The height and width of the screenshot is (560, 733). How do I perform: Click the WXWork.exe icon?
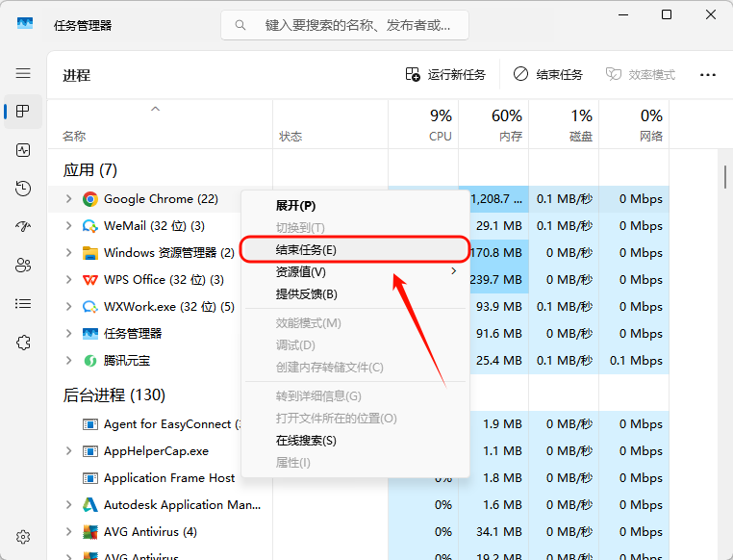90,307
